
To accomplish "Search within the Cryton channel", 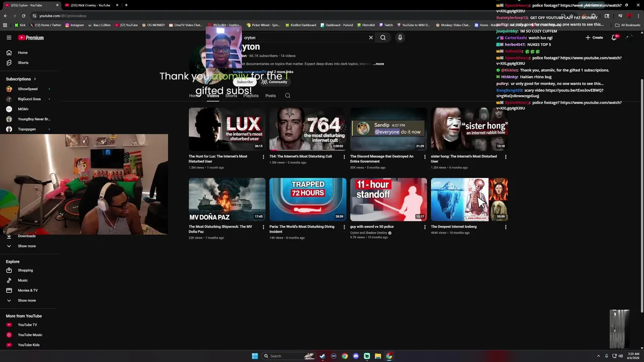I will [288, 96].
